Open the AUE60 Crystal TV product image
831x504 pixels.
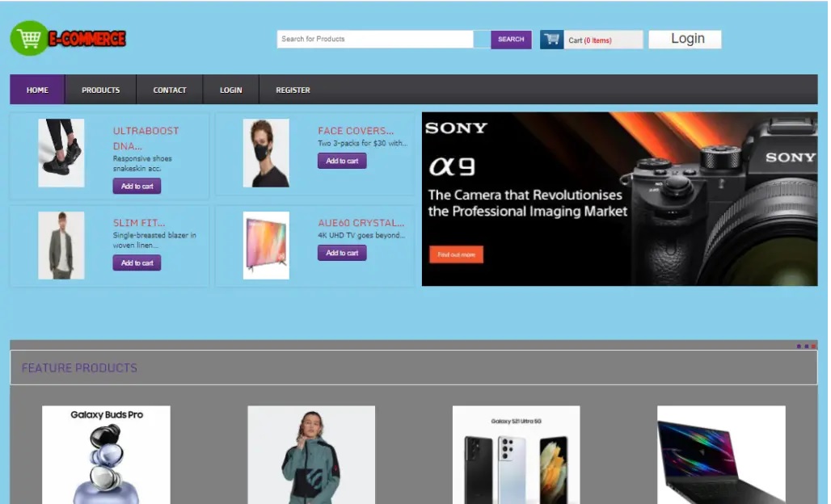coord(266,246)
